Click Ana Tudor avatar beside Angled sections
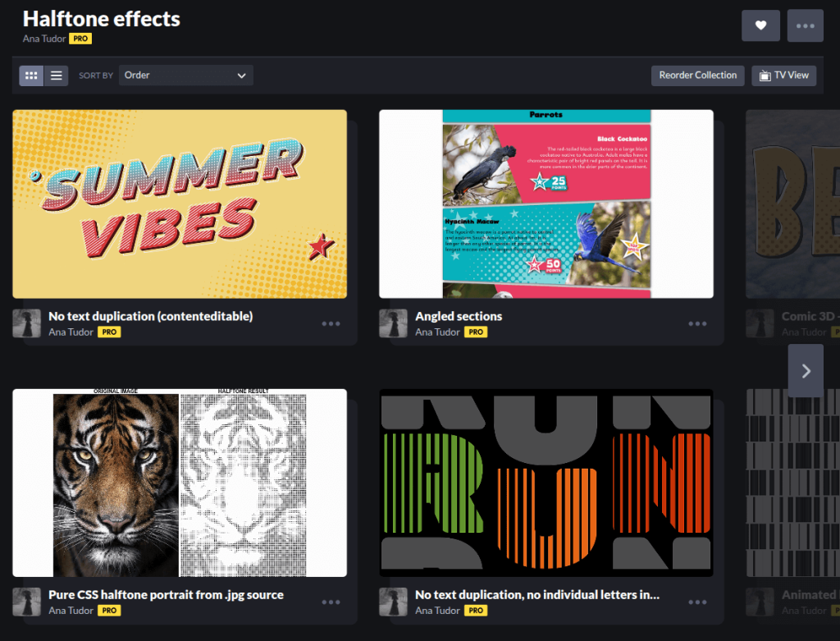The image size is (840, 641). pyautogui.click(x=393, y=323)
